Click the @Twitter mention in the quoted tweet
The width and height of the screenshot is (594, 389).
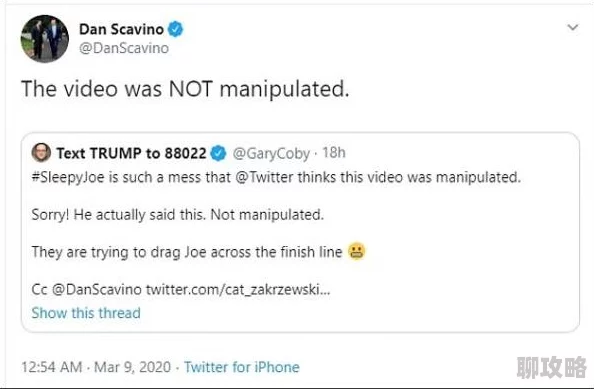pyautogui.click(x=264, y=177)
